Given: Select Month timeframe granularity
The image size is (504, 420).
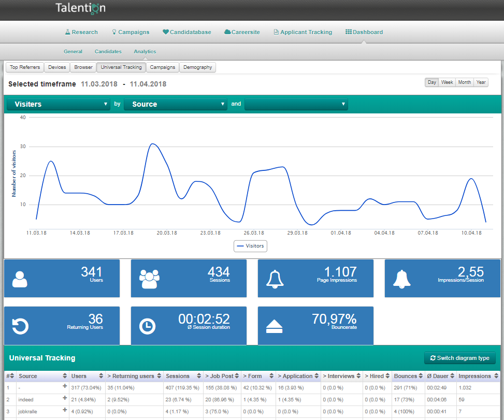Looking at the screenshot, I should click(x=465, y=82).
